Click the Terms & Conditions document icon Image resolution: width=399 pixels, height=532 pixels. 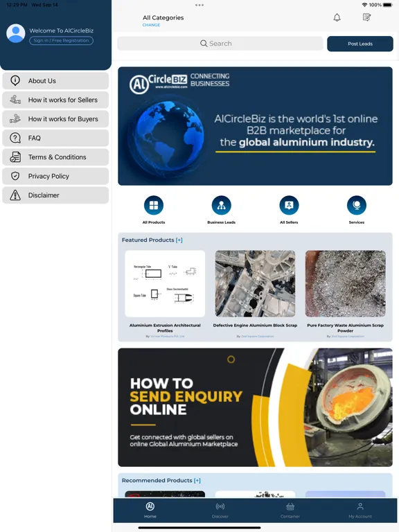[15, 157]
